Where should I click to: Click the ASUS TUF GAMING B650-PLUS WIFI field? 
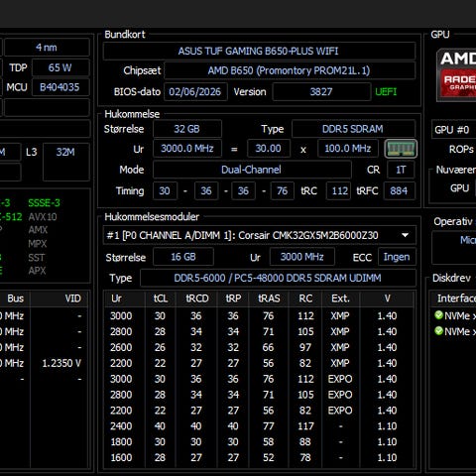(259, 51)
